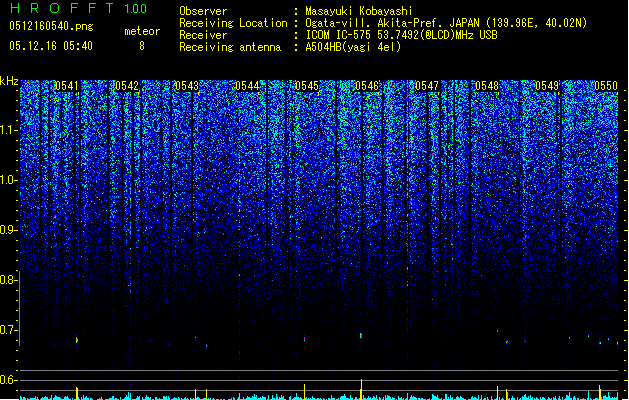Click the bright meteor echo below 0546

(361, 336)
